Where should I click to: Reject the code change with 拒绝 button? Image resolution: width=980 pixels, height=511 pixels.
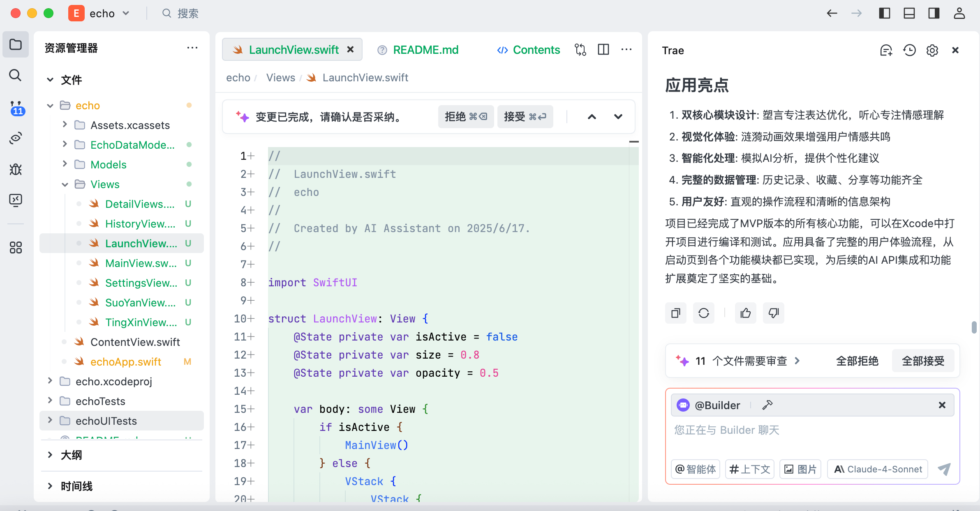[465, 117]
